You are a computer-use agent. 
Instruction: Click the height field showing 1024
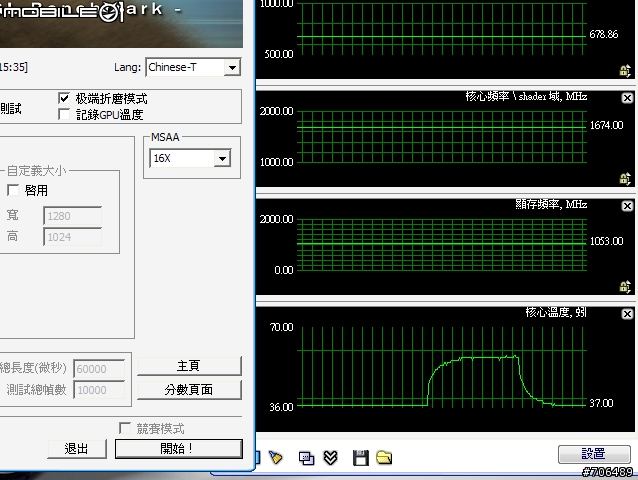72,237
